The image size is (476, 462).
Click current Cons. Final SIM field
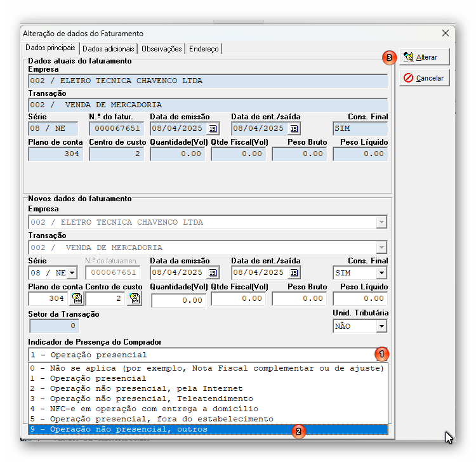click(360, 128)
